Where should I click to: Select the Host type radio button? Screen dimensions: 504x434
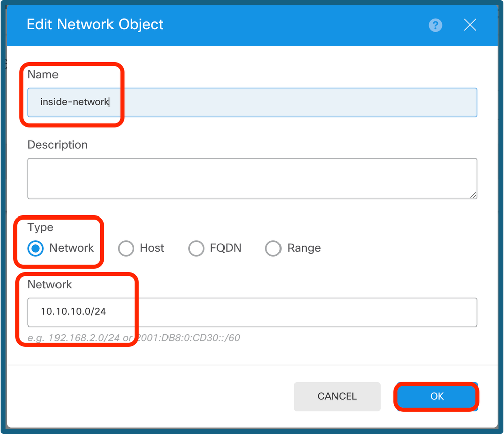(x=126, y=248)
